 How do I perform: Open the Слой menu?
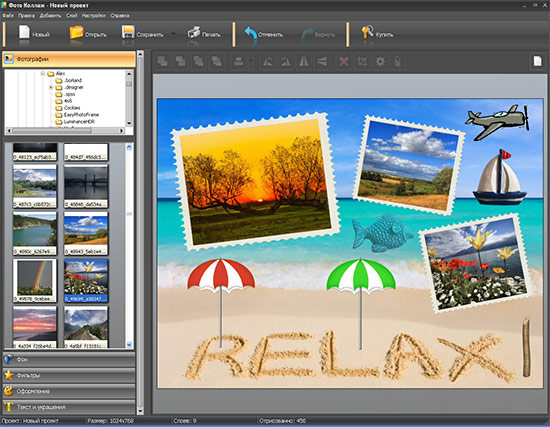tap(72, 15)
